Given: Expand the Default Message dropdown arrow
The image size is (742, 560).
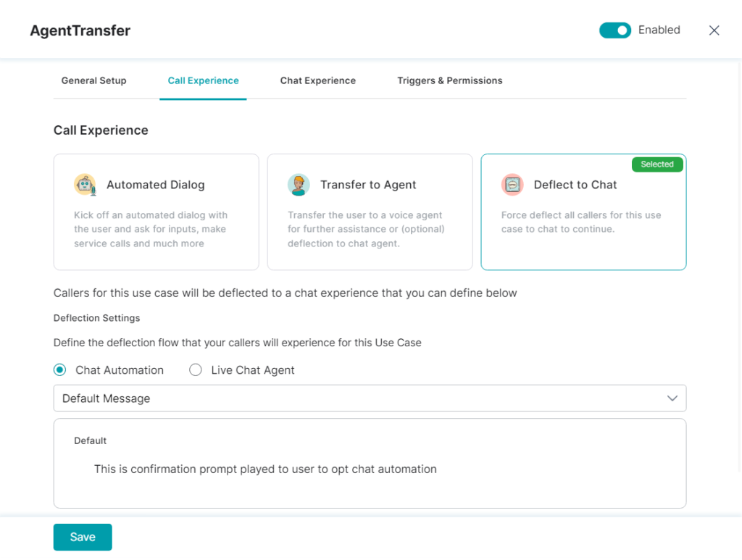Looking at the screenshot, I should pyautogui.click(x=672, y=398).
